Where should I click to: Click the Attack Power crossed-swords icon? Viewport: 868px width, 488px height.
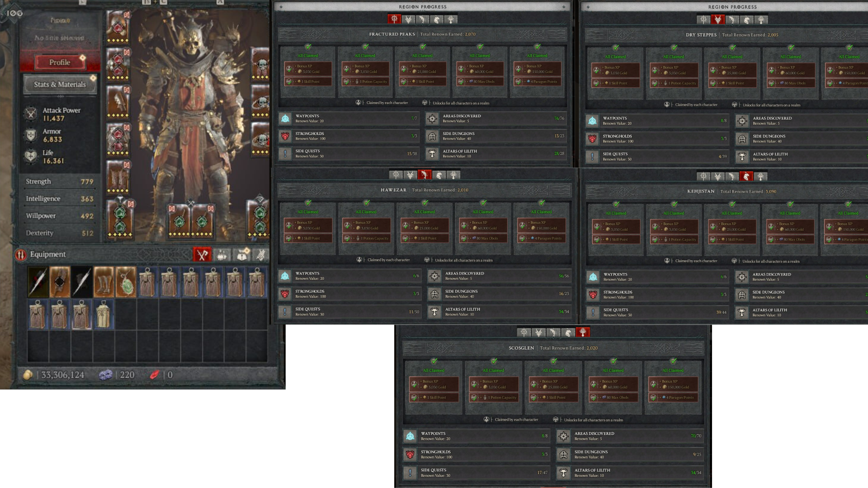[31, 114]
